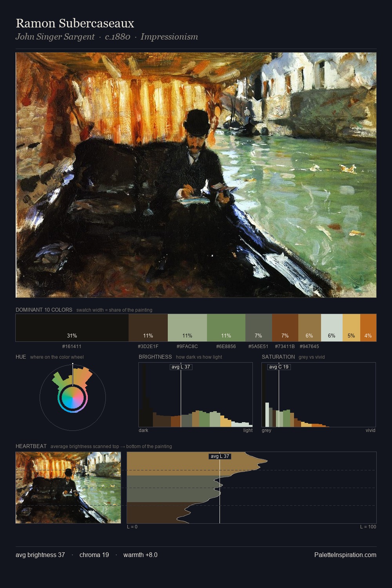Click 'chroma 19' in the footer
The width and height of the screenshot is (392, 588).
click(x=94, y=555)
